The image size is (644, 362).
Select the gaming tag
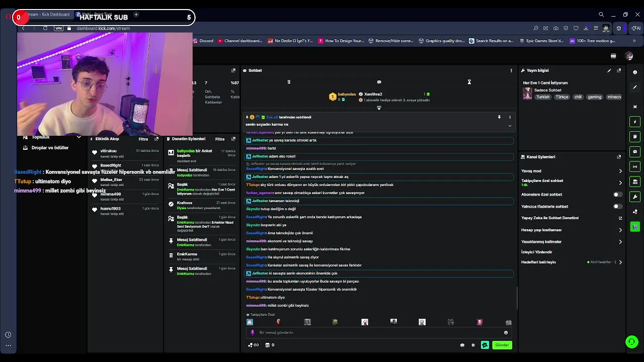coord(594,97)
